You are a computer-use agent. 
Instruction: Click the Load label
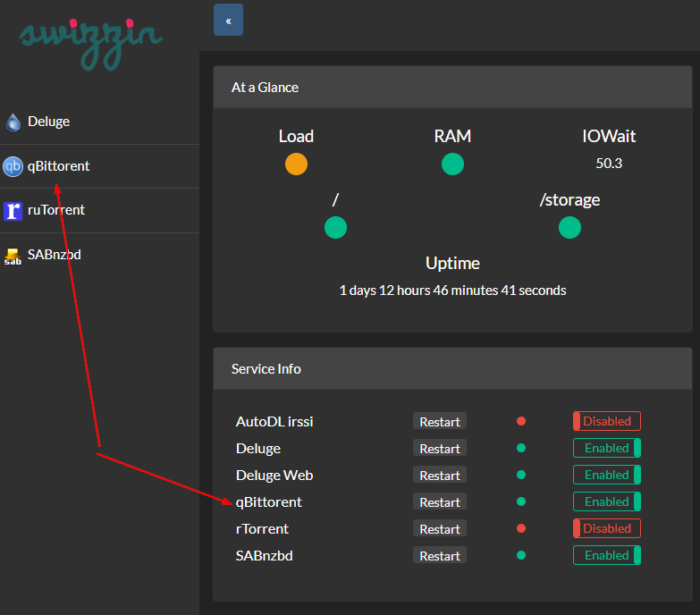[296, 136]
